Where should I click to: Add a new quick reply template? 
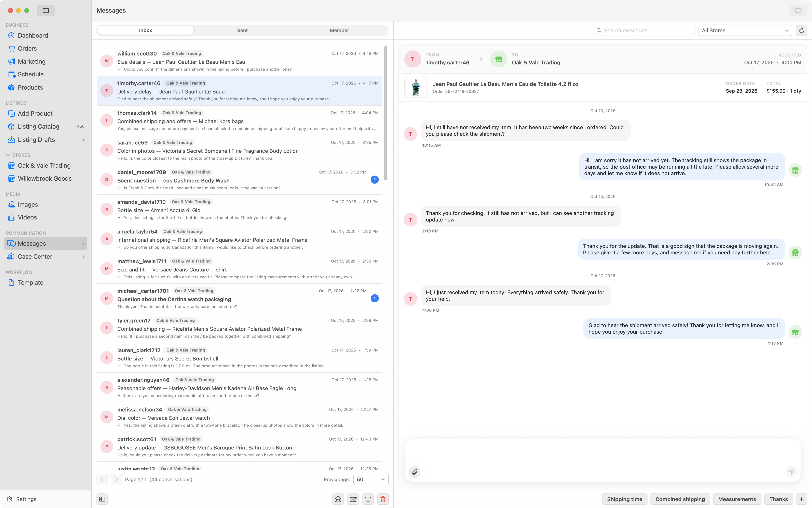[x=802, y=499]
